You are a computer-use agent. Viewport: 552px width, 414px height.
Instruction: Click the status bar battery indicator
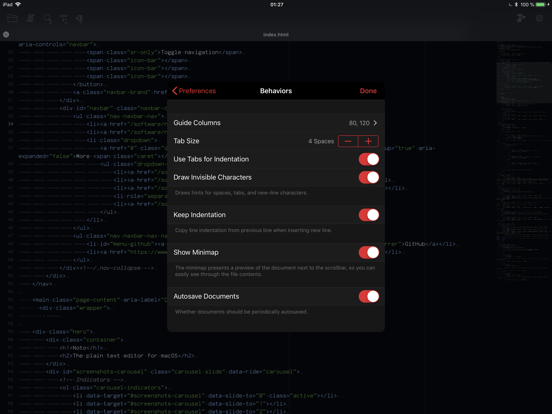(541, 5)
